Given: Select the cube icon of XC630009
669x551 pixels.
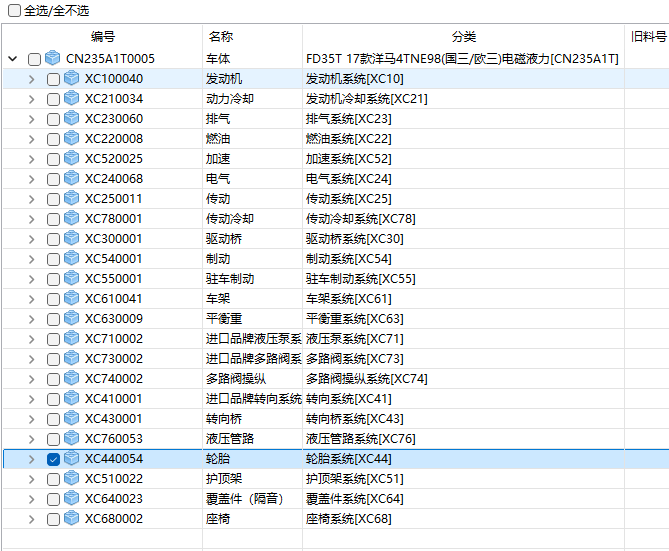Looking at the screenshot, I should 72,319.
